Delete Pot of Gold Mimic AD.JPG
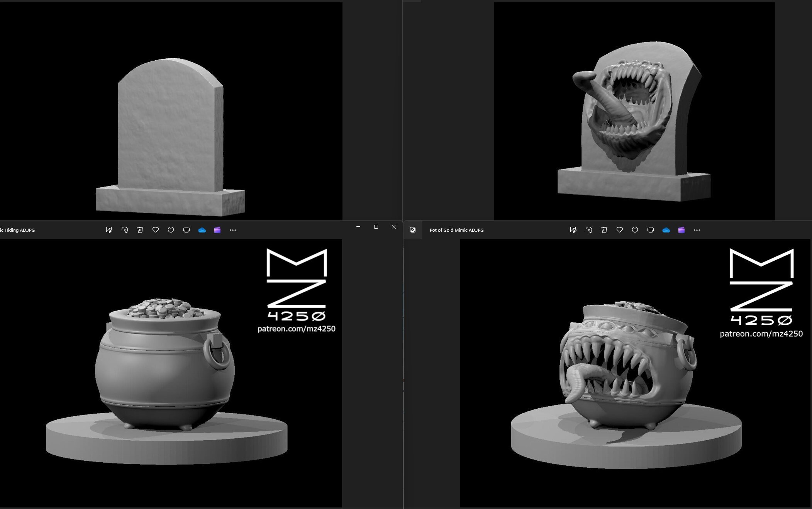This screenshot has height=509, width=812. [x=604, y=230]
